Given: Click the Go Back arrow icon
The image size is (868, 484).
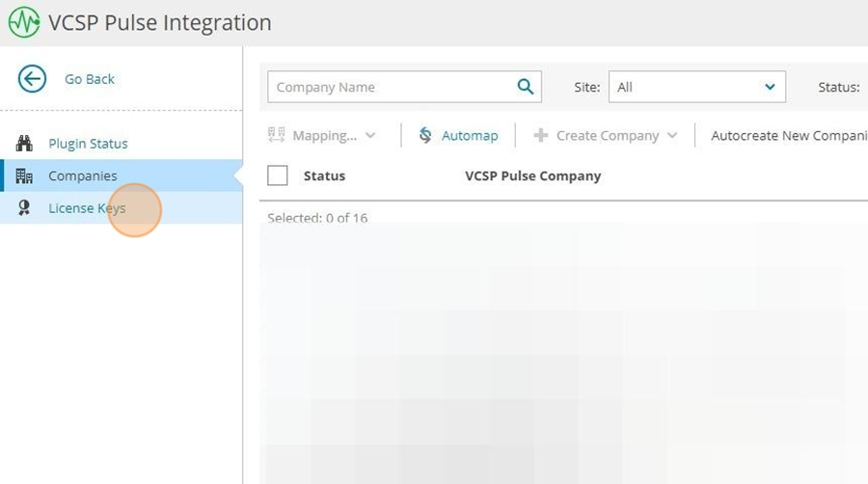Looking at the screenshot, I should click(32, 78).
